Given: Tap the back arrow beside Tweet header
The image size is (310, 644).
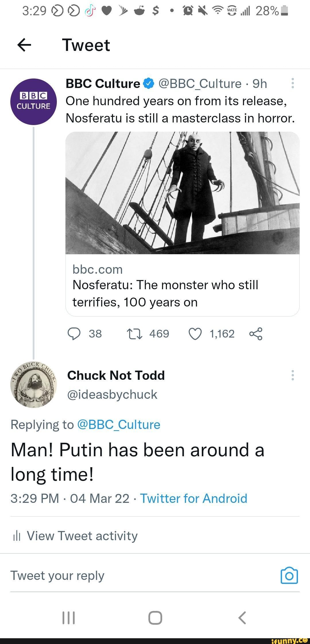Looking at the screenshot, I should pyautogui.click(x=24, y=45).
